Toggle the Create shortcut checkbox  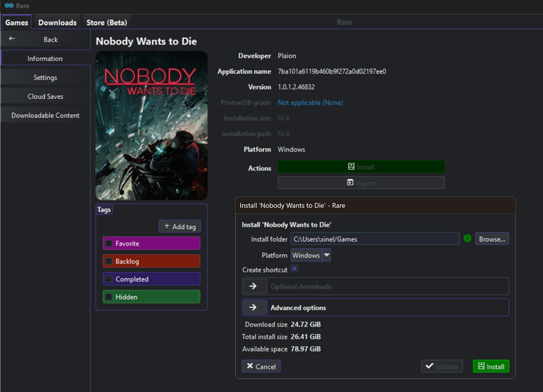click(x=294, y=269)
